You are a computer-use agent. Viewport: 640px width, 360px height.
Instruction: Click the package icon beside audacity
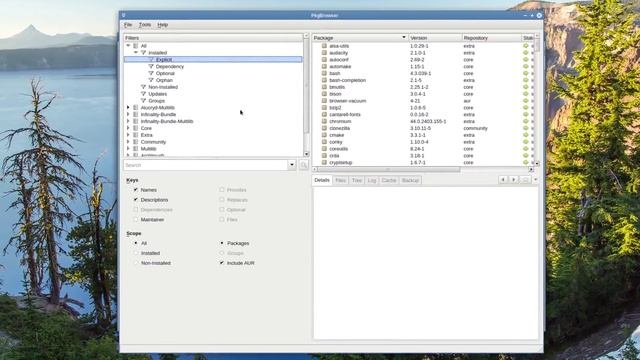click(324, 53)
